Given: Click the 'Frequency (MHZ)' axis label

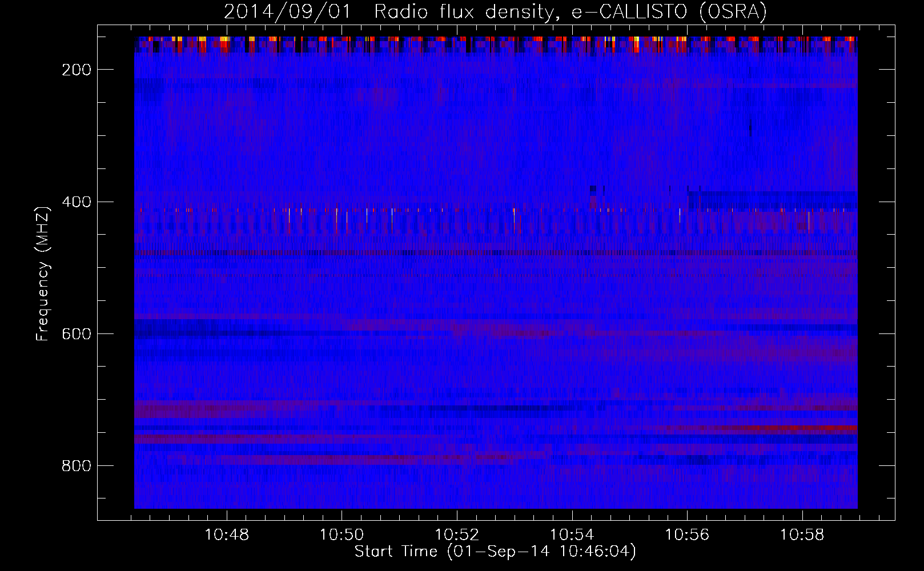Looking at the screenshot, I should click(43, 274).
